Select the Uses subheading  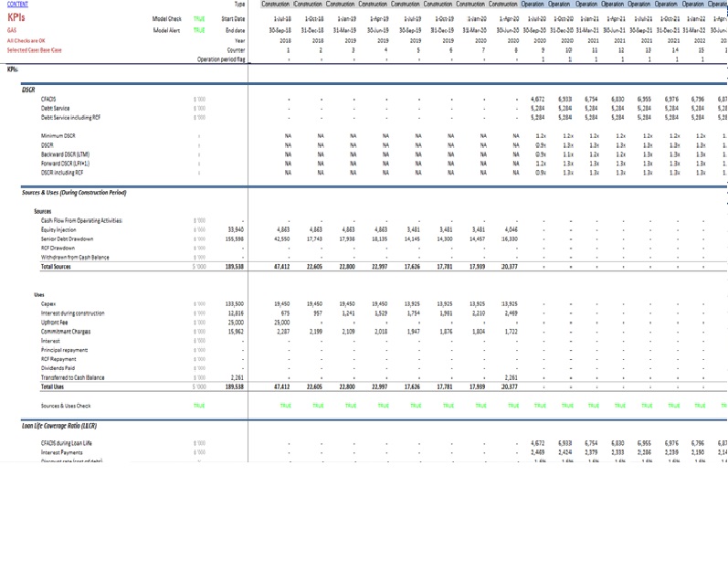(x=39, y=295)
